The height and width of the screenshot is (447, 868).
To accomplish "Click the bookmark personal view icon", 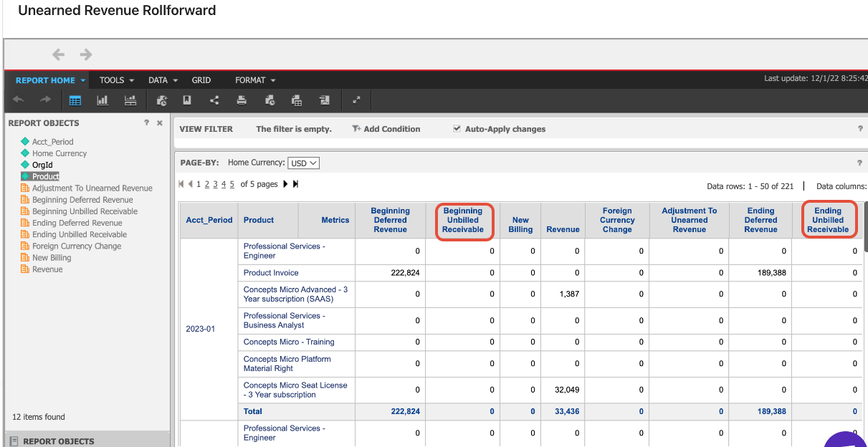I will pyautogui.click(x=187, y=100).
